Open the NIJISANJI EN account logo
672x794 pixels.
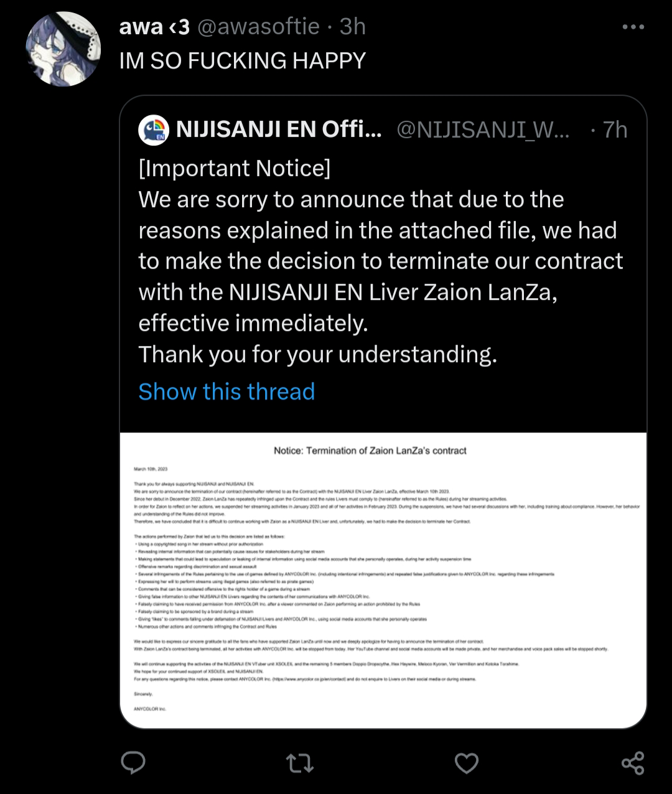coord(153,129)
